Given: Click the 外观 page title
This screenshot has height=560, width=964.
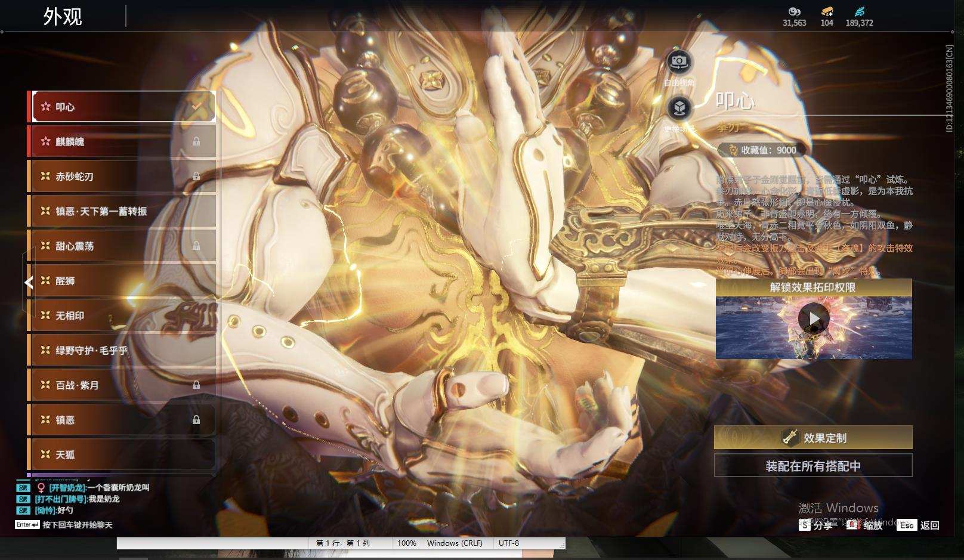Looking at the screenshot, I should [x=63, y=17].
